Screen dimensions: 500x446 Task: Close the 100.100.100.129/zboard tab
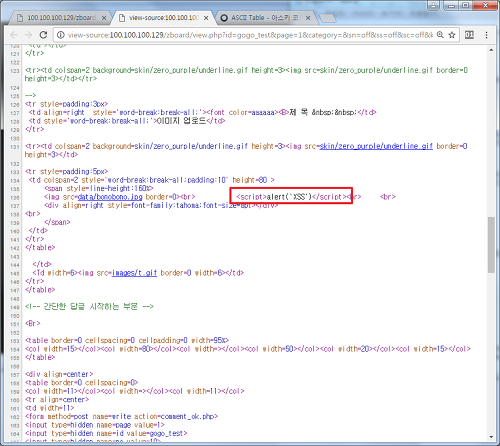click(x=104, y=18)
